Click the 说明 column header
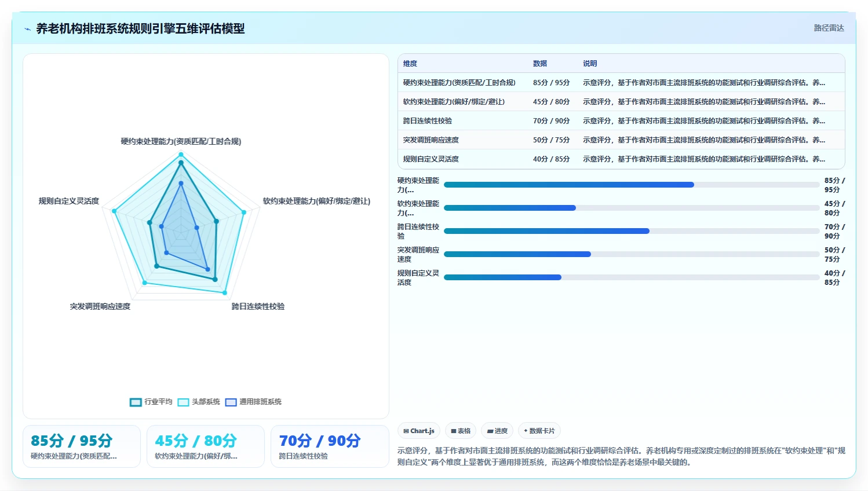The image size is (868, 491). (590, 64)
